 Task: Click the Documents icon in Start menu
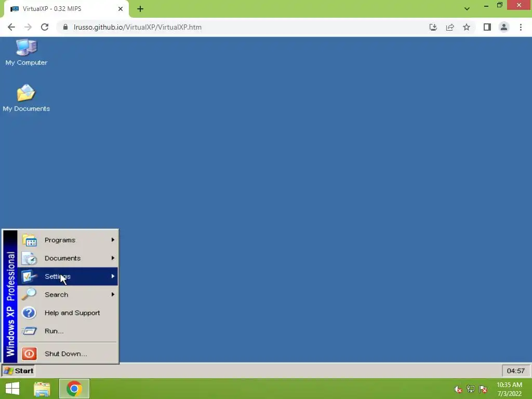tap(30, 258)
